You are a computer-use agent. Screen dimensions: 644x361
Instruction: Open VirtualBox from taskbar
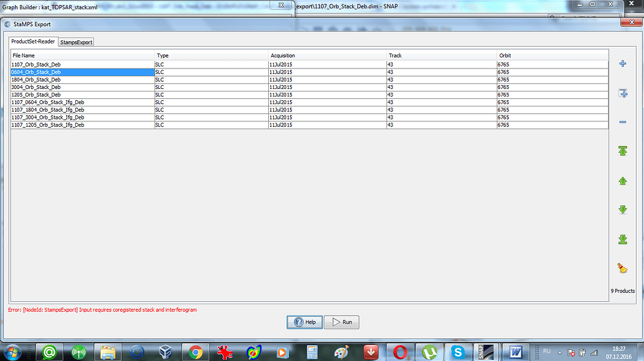point(166,352)
